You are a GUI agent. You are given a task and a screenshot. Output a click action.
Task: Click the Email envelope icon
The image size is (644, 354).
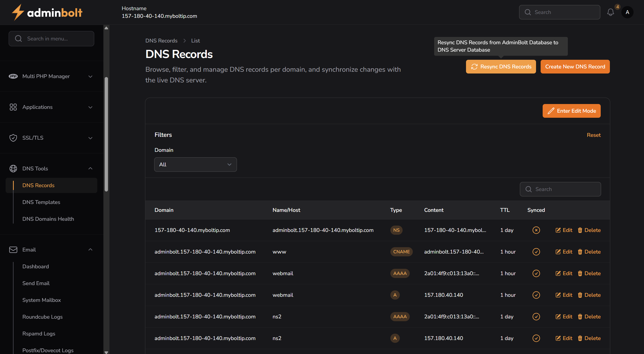pyautogui.click(x=13, y=250)
